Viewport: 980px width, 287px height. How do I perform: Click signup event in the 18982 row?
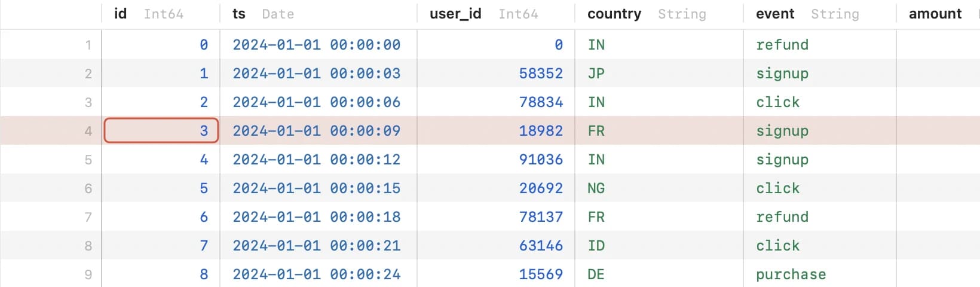pos(820,131)
